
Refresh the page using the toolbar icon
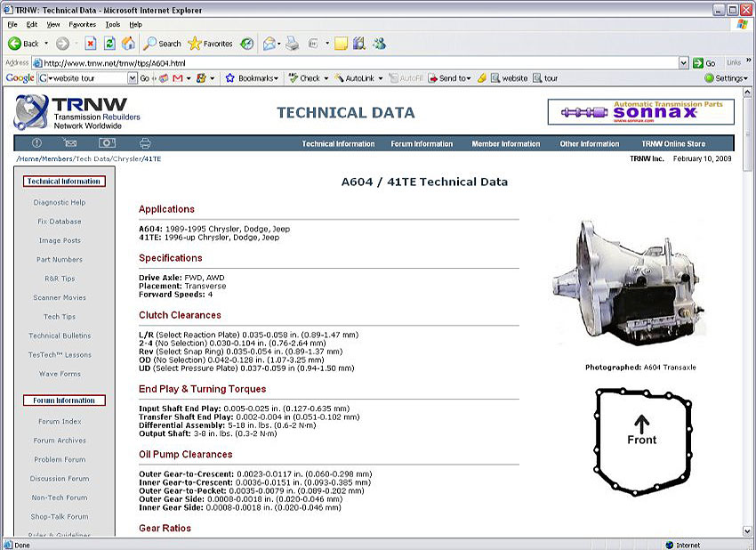pyautogui.click(x=109, y=44)
